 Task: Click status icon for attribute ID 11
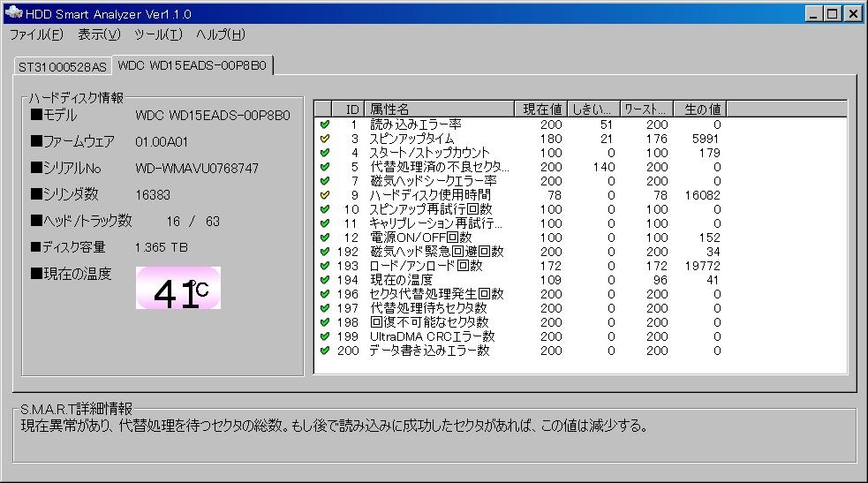click(x=325, y=223)
